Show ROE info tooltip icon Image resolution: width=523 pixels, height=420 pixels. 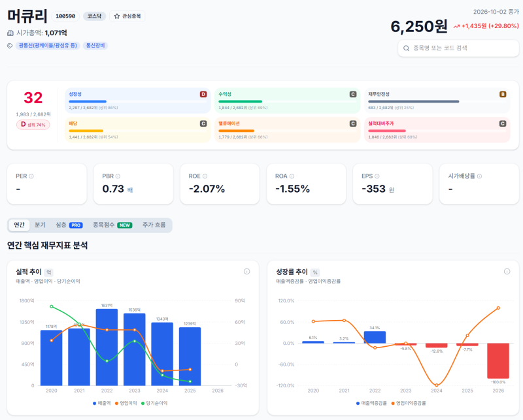tap(205, 176)
